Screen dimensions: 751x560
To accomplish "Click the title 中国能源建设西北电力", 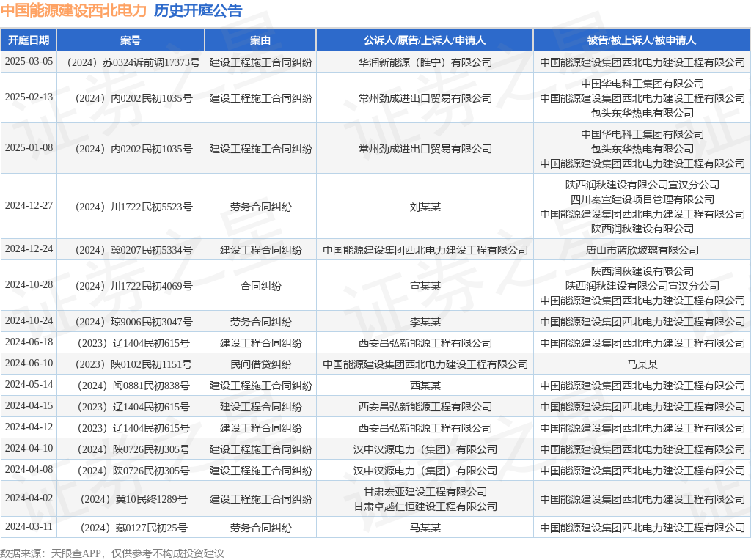I will 73,10.
